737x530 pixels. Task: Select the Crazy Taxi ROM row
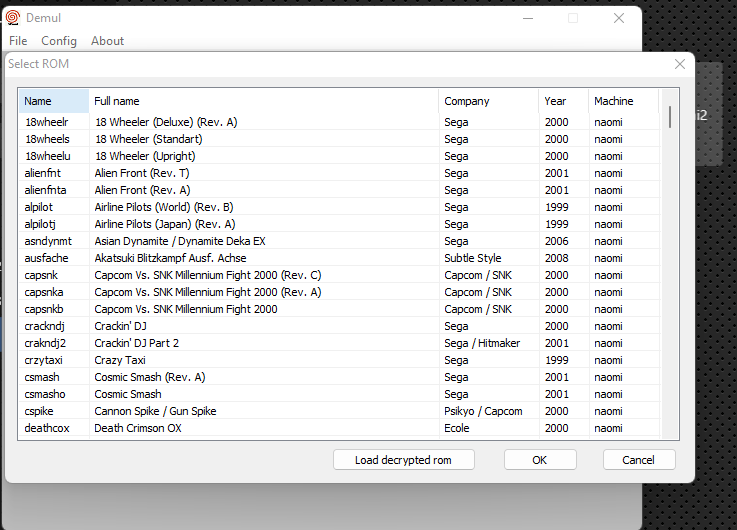click(339, 360)
